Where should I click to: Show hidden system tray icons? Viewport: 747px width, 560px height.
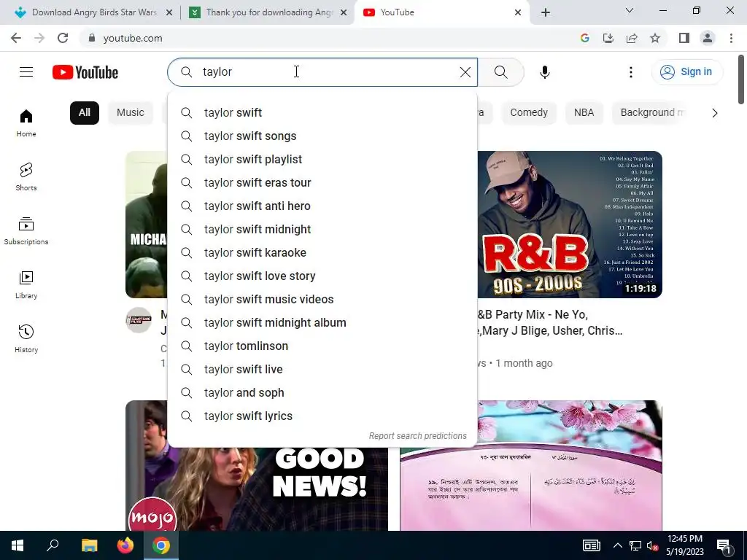pyautogui.click(x=617, y=545)
